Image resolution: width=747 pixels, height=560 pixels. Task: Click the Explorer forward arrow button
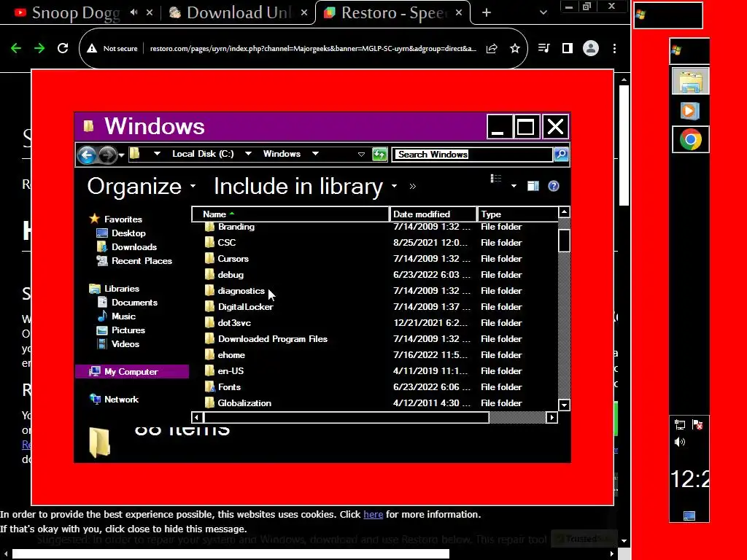pyautogui.click(x=108, y=155)
